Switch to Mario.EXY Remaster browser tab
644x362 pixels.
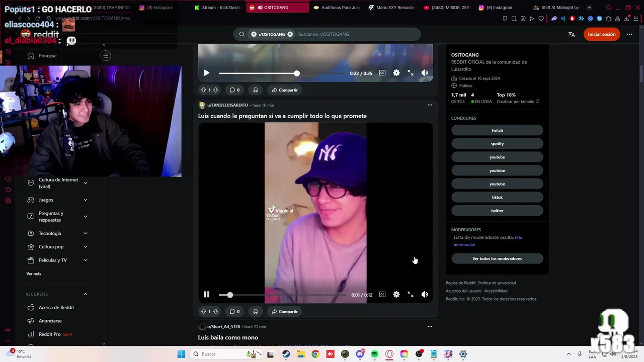pyautogui.click(x=392, y=8)
